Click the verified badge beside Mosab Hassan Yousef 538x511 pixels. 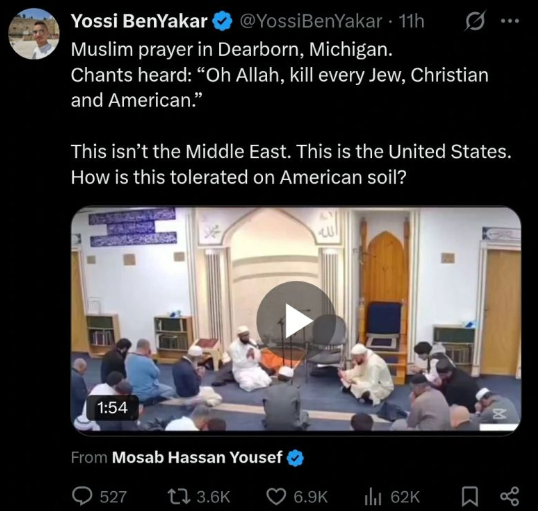(x=295, y=458)
